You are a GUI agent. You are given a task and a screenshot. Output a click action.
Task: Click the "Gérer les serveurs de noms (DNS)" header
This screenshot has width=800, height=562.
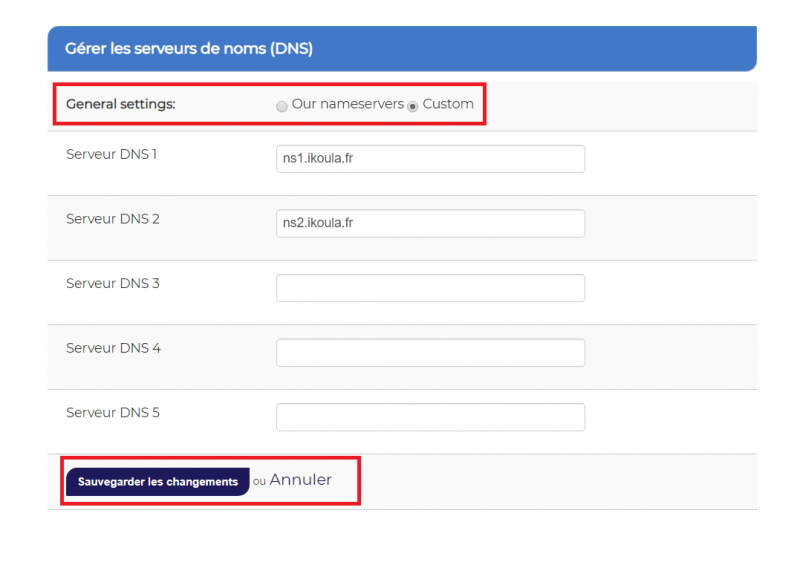(402, 48)
